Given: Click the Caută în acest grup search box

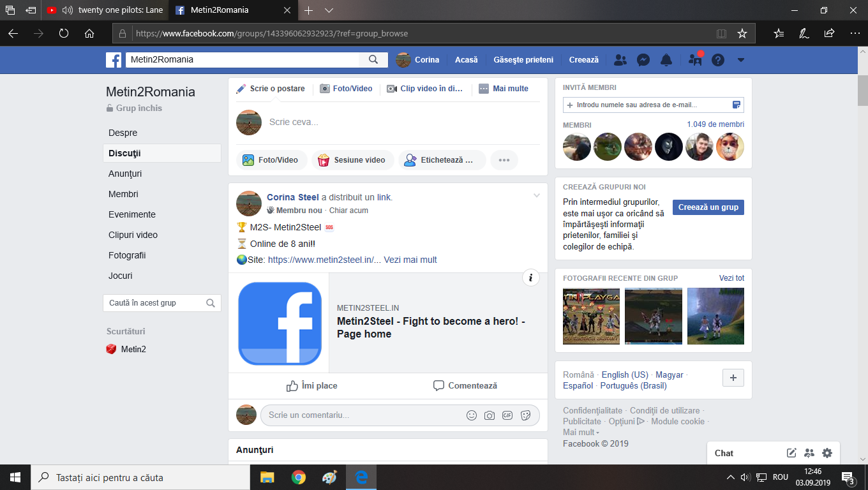Looking at the screenshot, I should point(162,303).
